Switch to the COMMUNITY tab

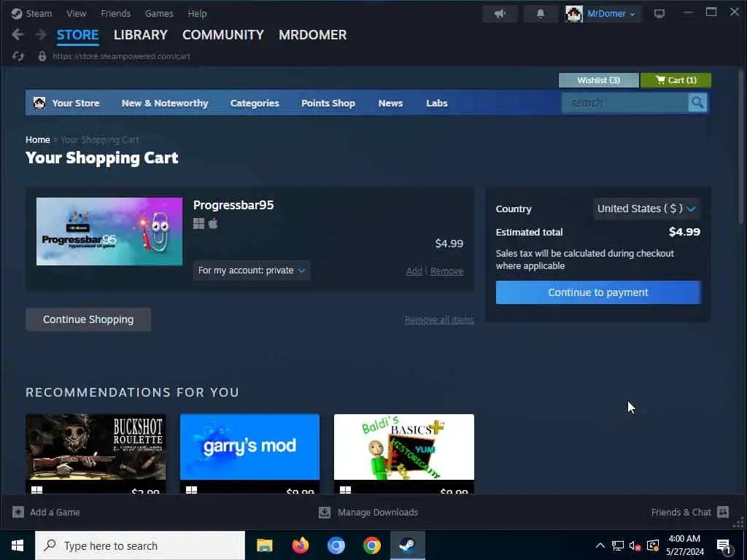click(223, 35)
